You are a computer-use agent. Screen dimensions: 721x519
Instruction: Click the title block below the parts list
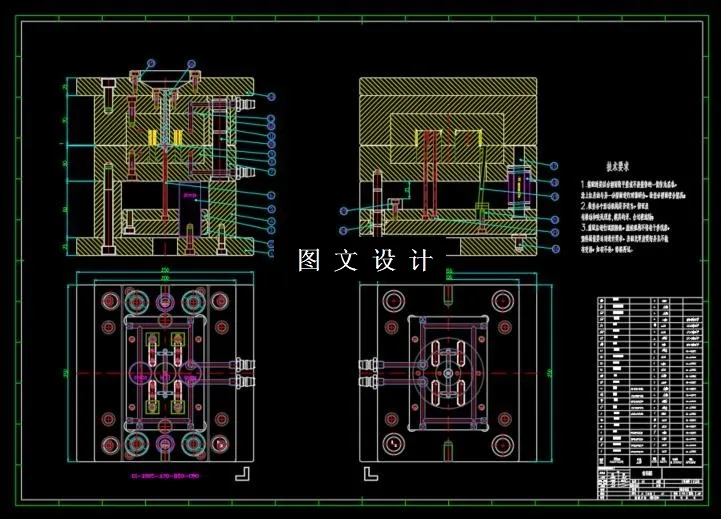tap(650, 484)
